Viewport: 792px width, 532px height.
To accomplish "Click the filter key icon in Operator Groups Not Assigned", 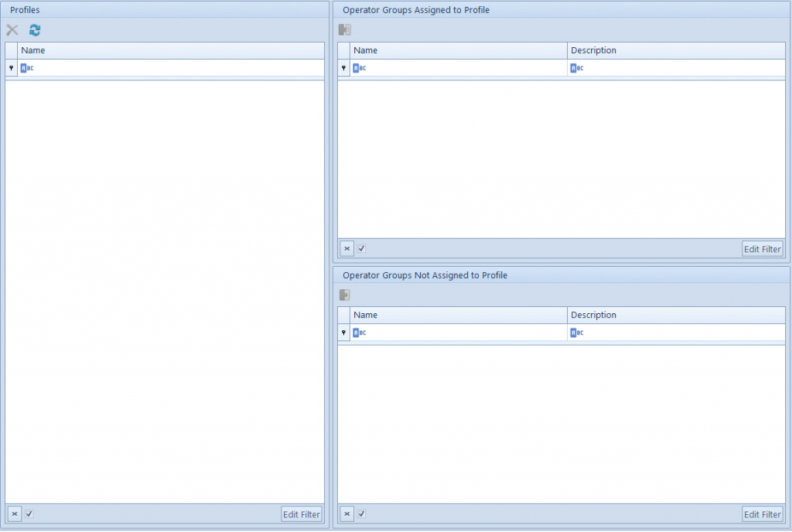I will pyautogui.click(x=343, y=332).
